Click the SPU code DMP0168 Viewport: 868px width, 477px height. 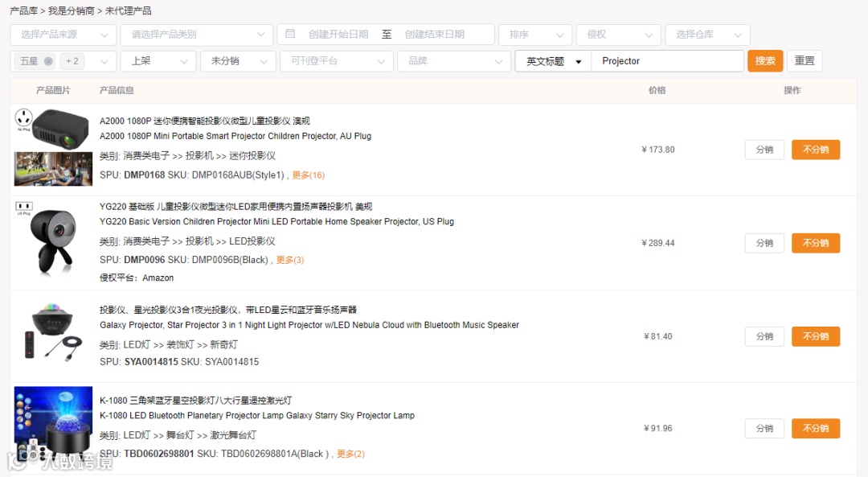(x=145, y=175)
